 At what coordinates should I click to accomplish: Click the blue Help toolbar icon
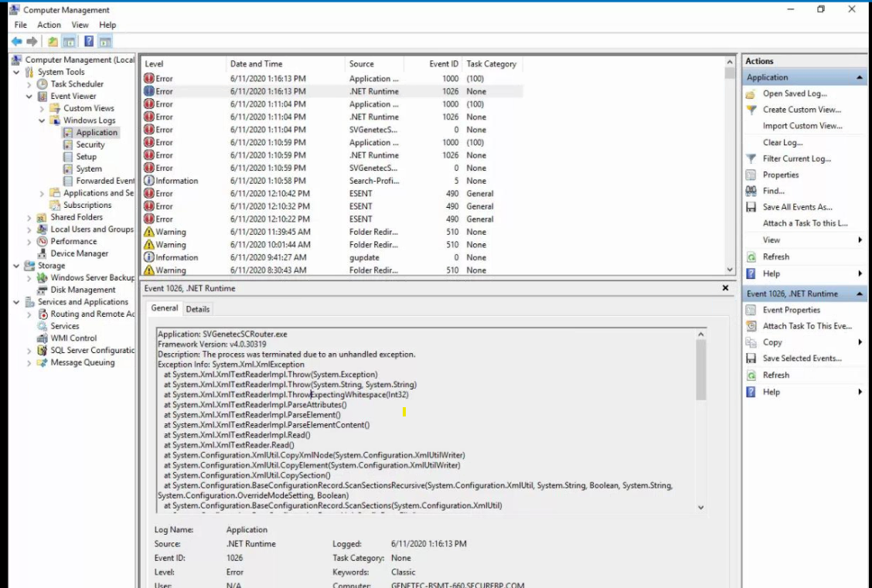click(89, 42)
